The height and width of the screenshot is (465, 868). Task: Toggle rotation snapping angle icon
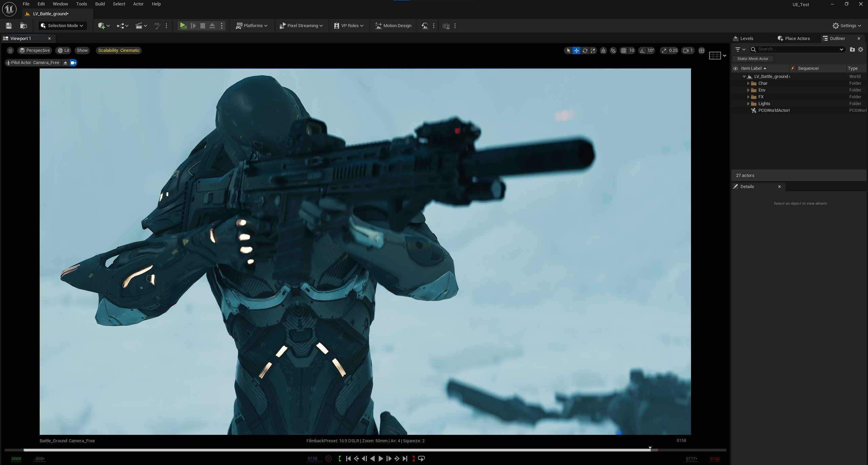point(642,50)
